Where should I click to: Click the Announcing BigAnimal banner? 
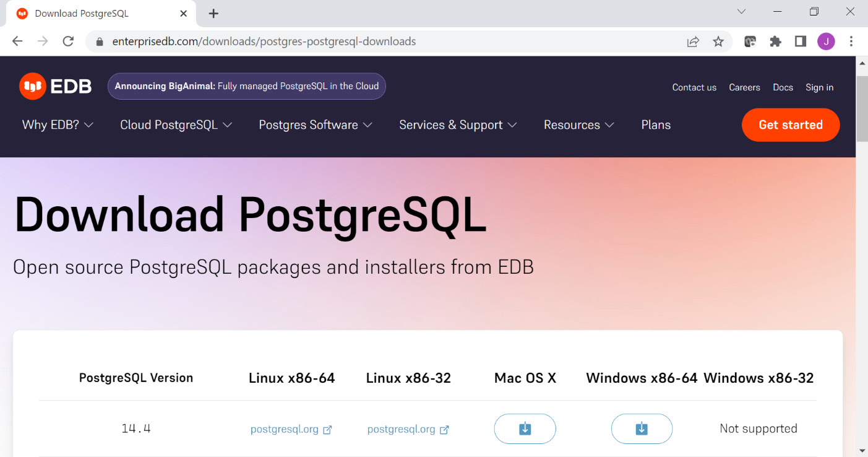247,86
